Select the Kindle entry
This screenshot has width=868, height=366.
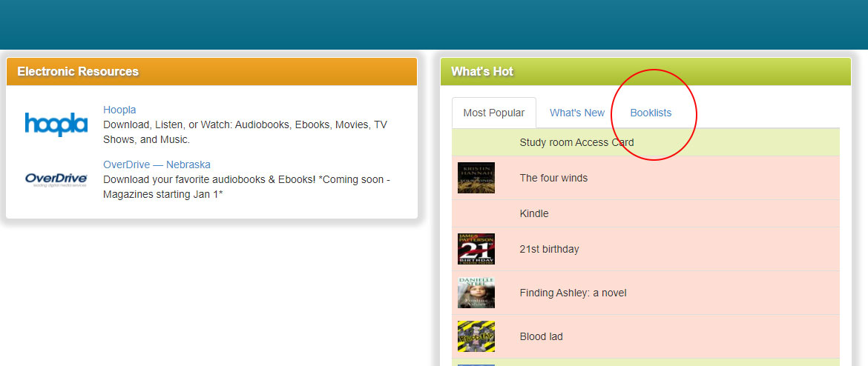point(534,213)
